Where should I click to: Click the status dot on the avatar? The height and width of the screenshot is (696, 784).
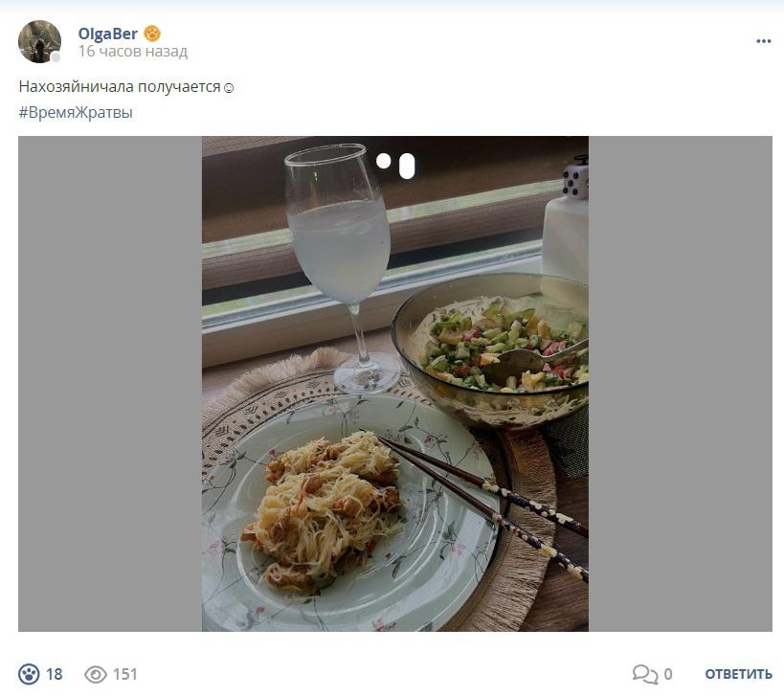point(56,57)
